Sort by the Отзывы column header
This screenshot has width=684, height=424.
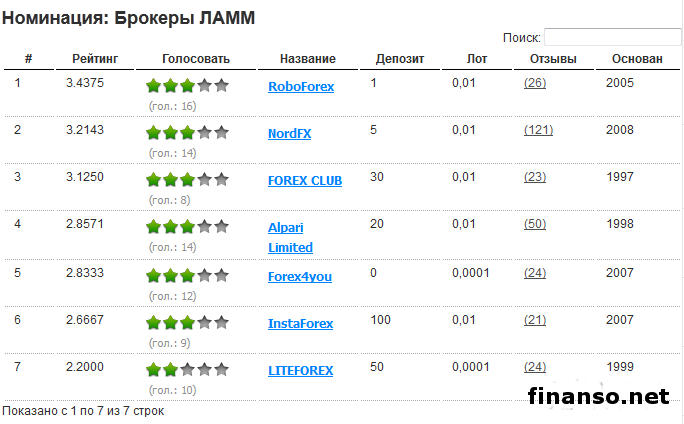pos(552,59)
